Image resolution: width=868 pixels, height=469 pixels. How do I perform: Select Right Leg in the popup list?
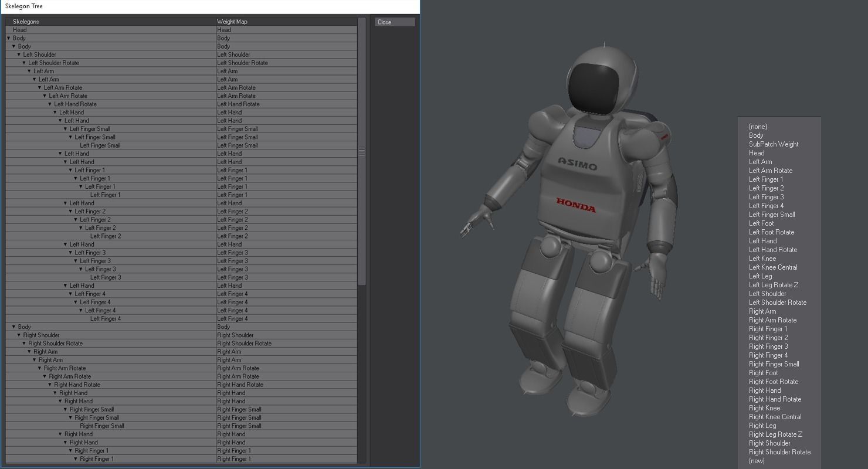(762, 426)
